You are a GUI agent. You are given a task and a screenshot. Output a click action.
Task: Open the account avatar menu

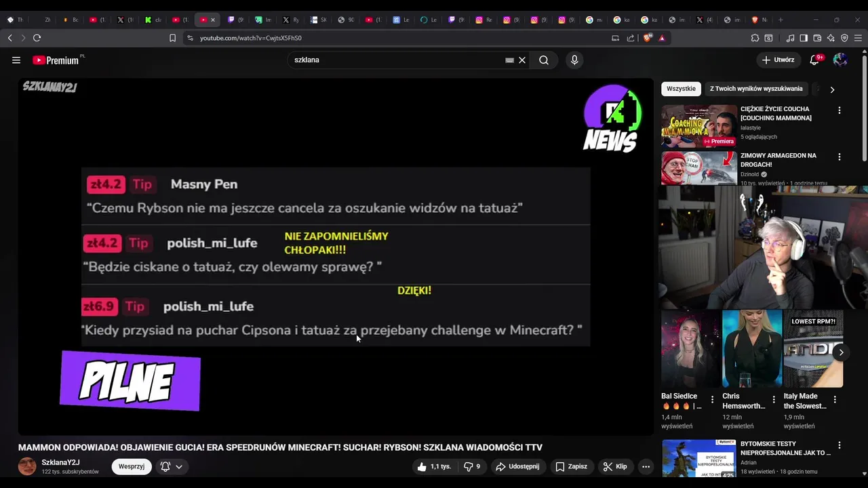tap(840, 60)
